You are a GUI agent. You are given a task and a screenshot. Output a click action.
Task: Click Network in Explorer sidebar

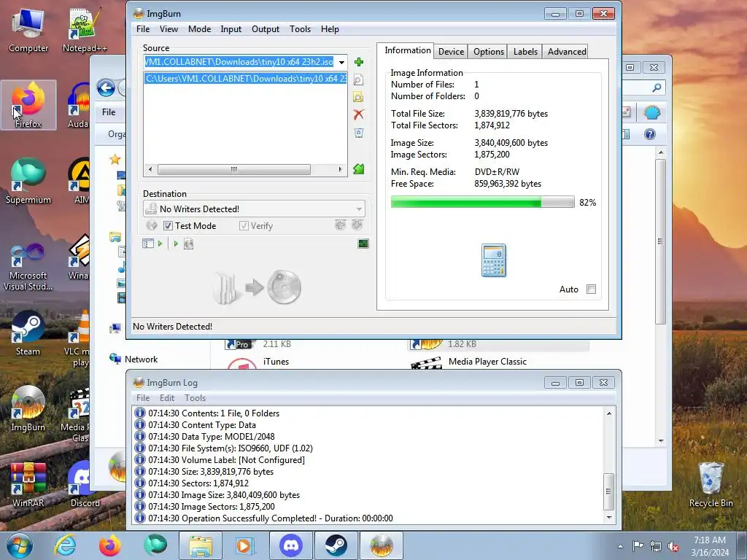tap(141, 359)
